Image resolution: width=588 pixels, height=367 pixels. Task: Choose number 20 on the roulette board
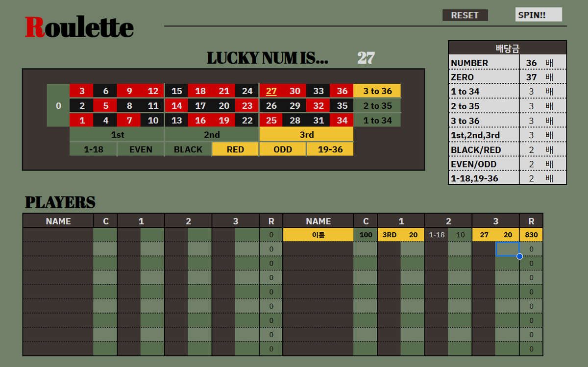pyautogui.click(x=224, y=105)
